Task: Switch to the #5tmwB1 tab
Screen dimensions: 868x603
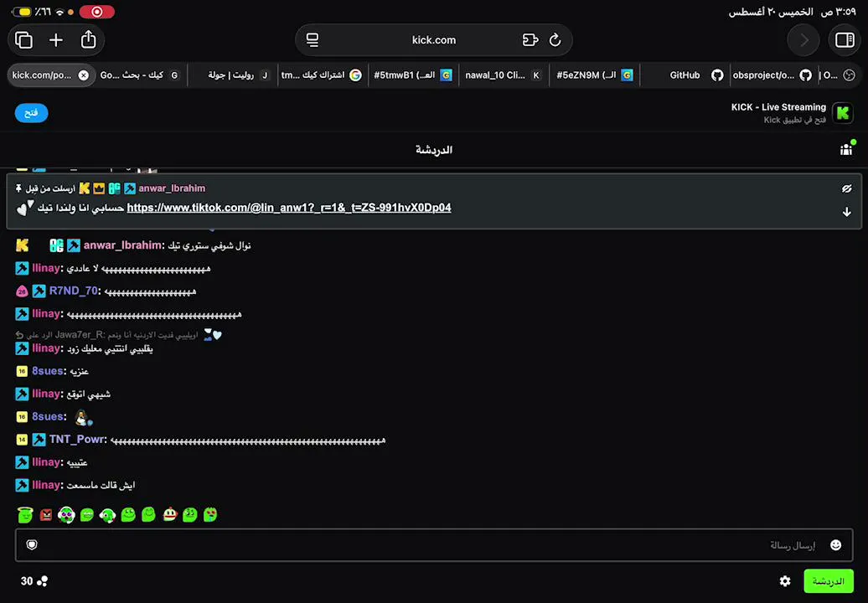Action: point(414,75)
